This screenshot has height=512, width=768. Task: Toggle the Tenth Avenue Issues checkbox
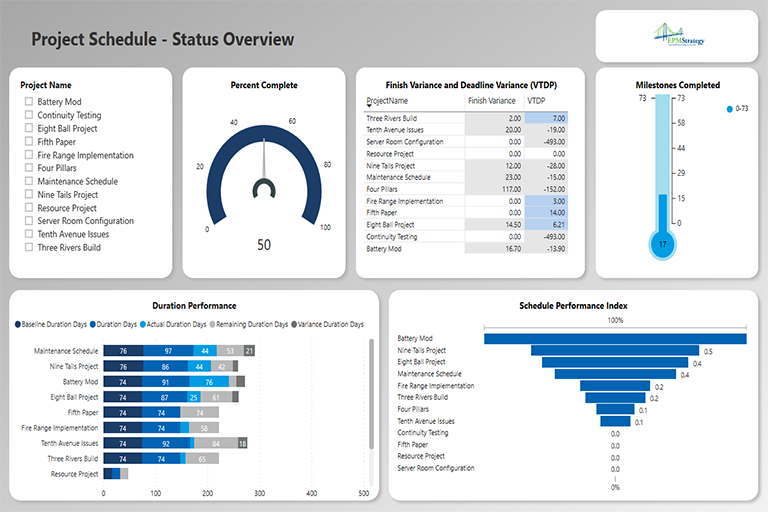[29, 233]
